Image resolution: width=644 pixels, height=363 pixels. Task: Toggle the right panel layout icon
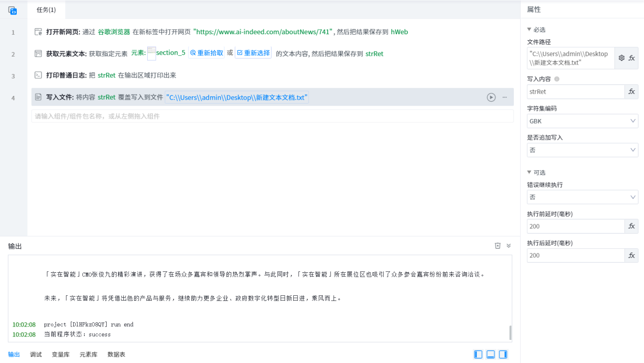(x=503, y=354)
